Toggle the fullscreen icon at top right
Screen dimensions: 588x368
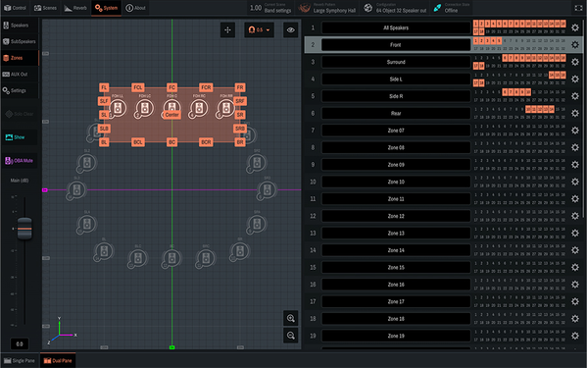(578, 8)
